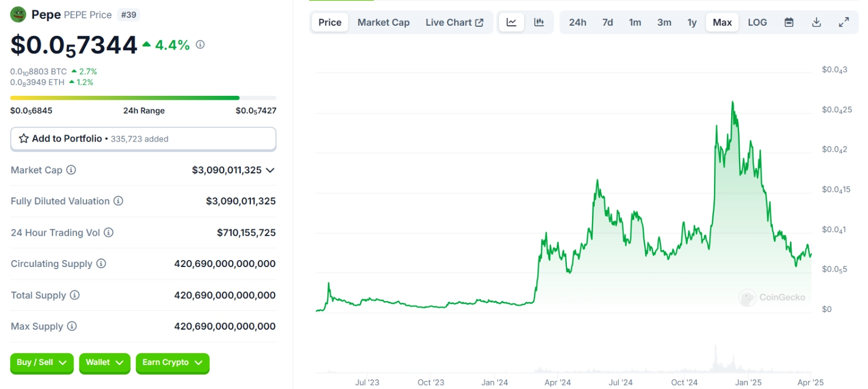This screenshot has width=868, height=389.
Task: Click the 0.0₁₀8803 BTC price text
Action: [x=39, y=72]
